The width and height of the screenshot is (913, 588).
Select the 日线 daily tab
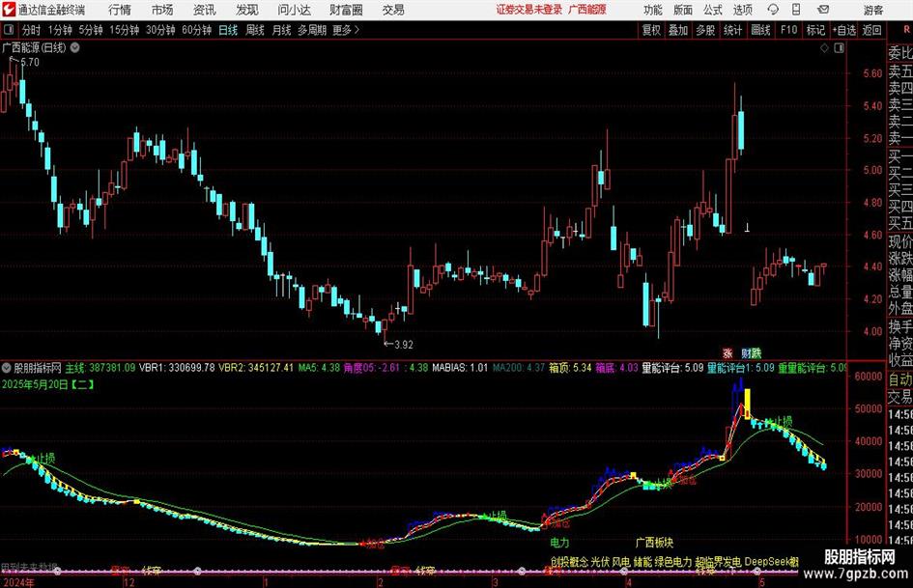[228, 30]
